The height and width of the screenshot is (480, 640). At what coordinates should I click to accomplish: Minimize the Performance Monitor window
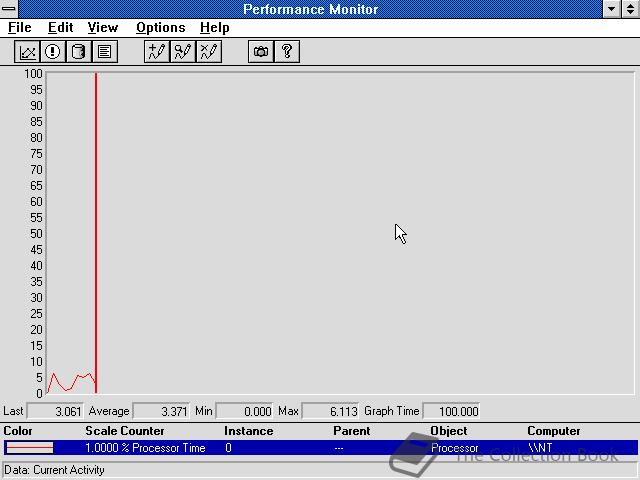coord(611,9)
